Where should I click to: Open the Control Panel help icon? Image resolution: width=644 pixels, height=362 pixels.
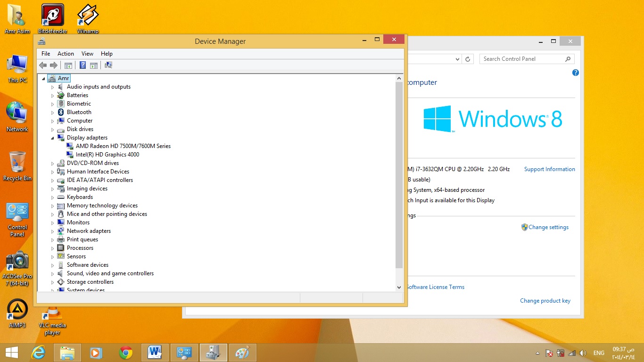pyautogui.click(x=575, y=73)
